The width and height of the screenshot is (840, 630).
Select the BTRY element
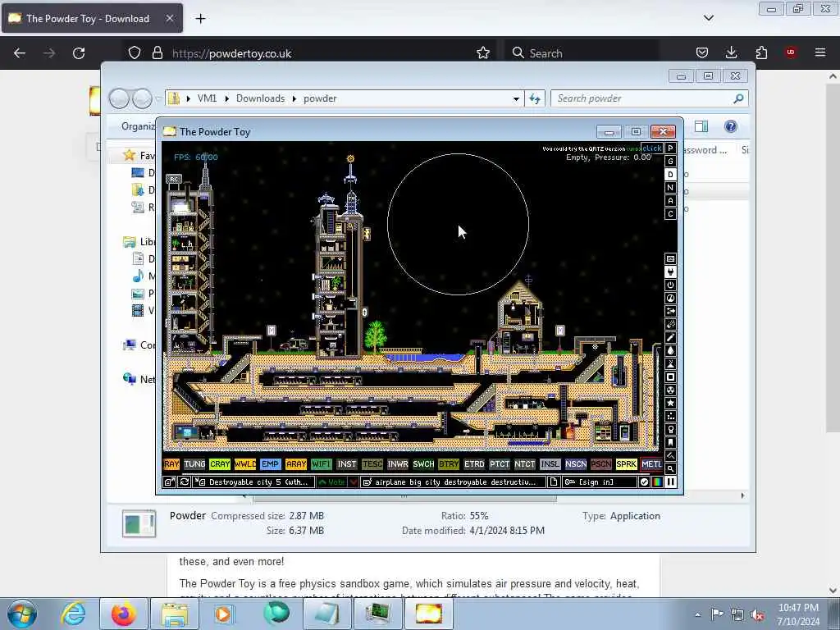pos(449,464)
